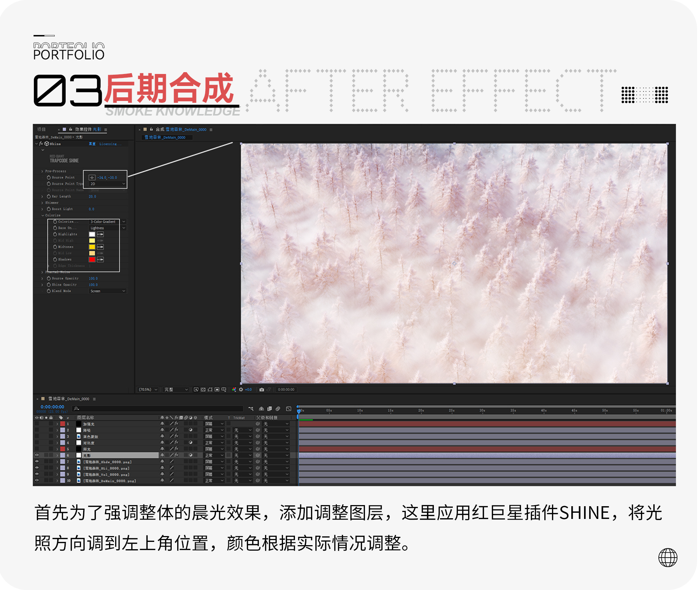Click 重置 to reset the Shine effect

[92, 144]
